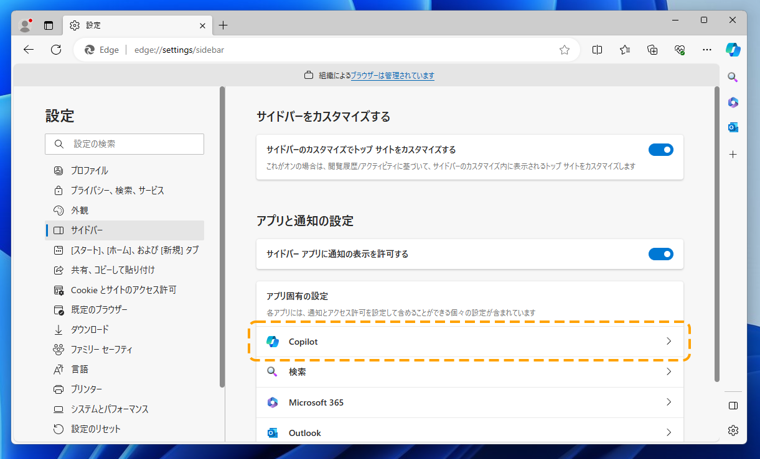The height and width of the screenshot is (459, 760).
Task: Open a new tab with plus
Action: click(x=223, y=25)
